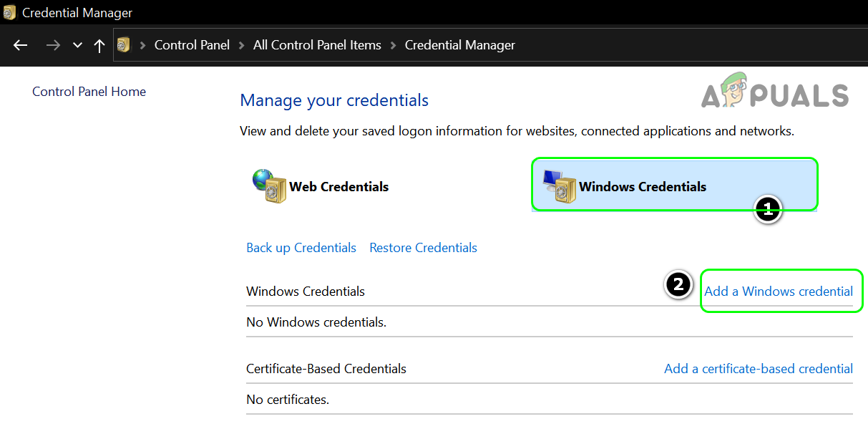Navigate to All Control Panel Items breadcrumb
This screenshot has height=424, width=868.
pos(317,45)
